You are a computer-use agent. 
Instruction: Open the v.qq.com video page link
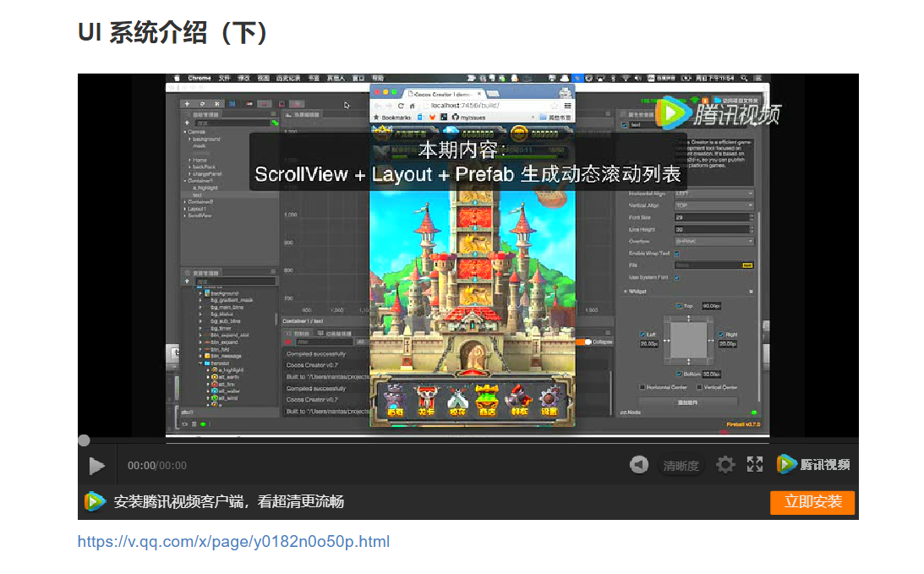tap(233, 542)
